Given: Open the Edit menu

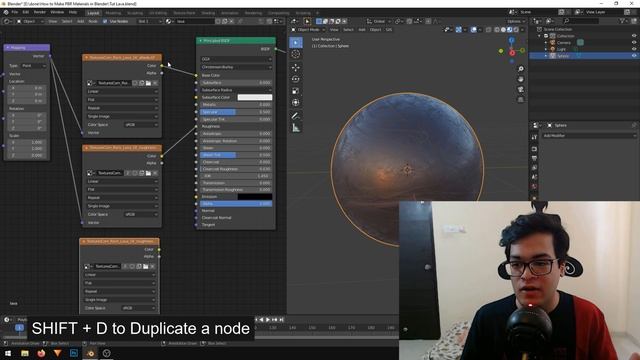Looking at the screenshot, I should pyautogui.click(x=26, y=12).
